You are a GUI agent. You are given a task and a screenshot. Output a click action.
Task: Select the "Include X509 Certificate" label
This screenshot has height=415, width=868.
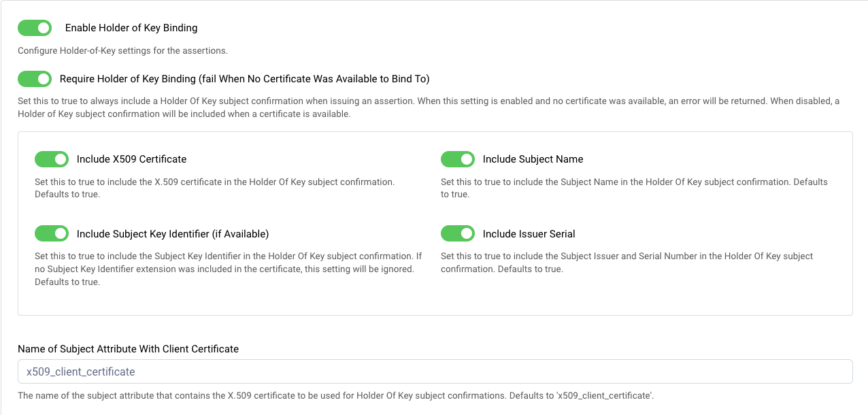click(x=131, y=159)
